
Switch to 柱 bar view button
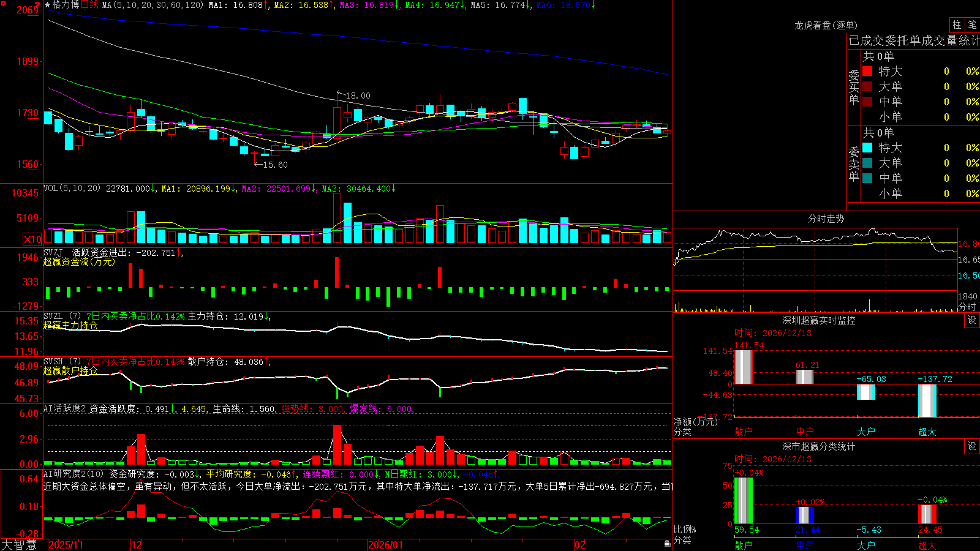tap(957, 24)
